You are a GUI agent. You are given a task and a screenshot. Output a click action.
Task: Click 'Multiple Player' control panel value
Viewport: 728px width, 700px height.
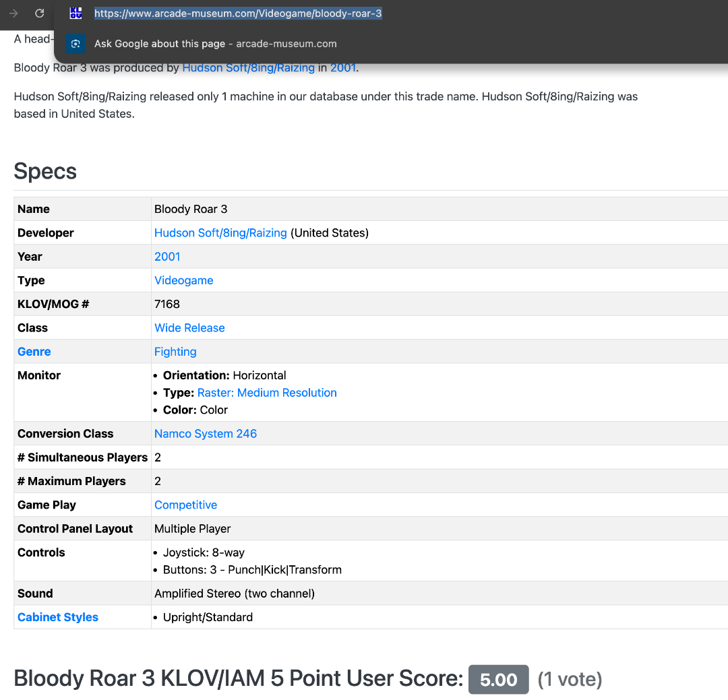pos(193,529)
